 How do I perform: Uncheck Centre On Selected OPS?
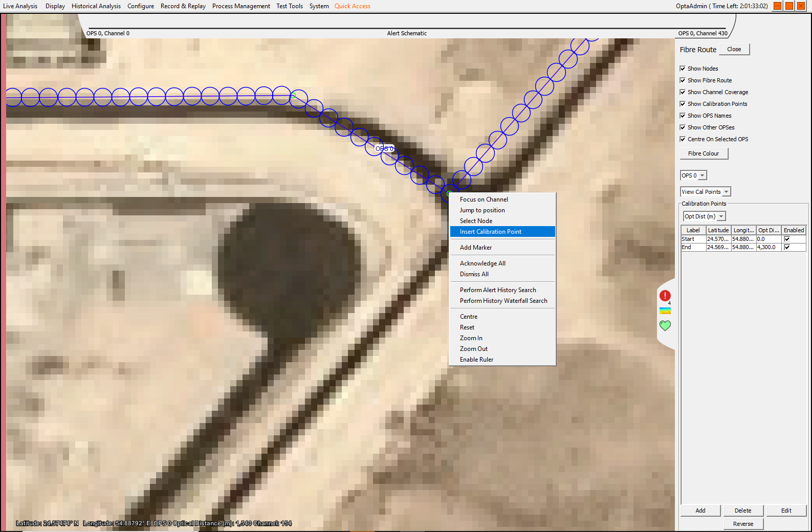pos(683,139)
